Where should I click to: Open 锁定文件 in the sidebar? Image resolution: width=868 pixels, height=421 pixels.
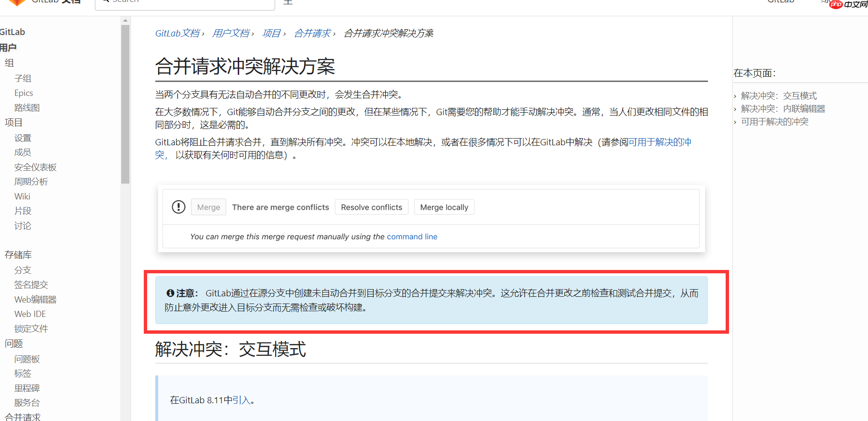[31, 329]
